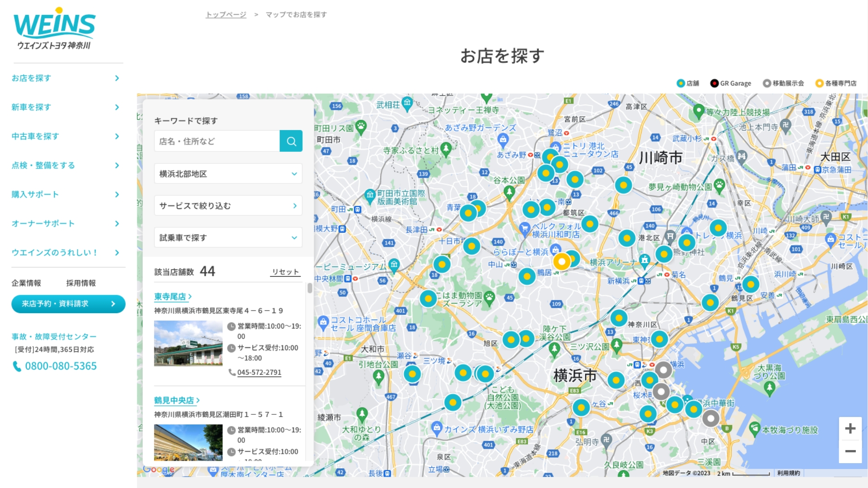Click the clock icon next to 東寺尾店 営業時間
The image size is (868, 488).
pos(231,326)
